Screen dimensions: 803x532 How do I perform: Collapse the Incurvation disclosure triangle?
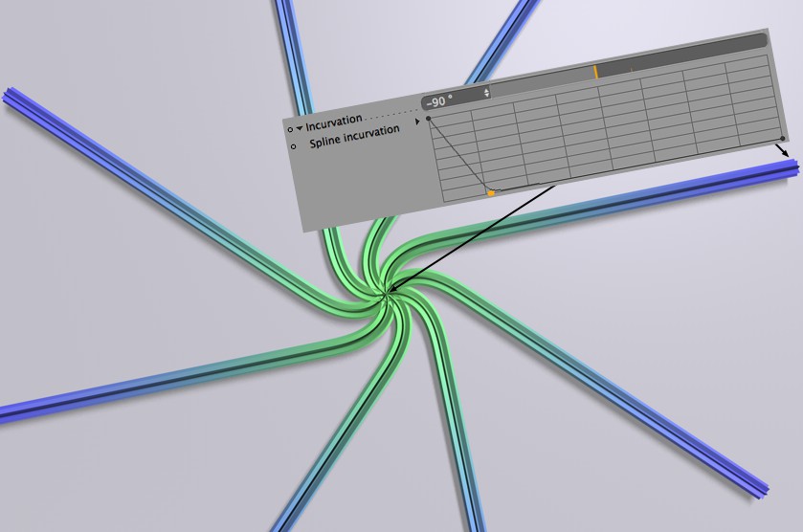point(300,128)
